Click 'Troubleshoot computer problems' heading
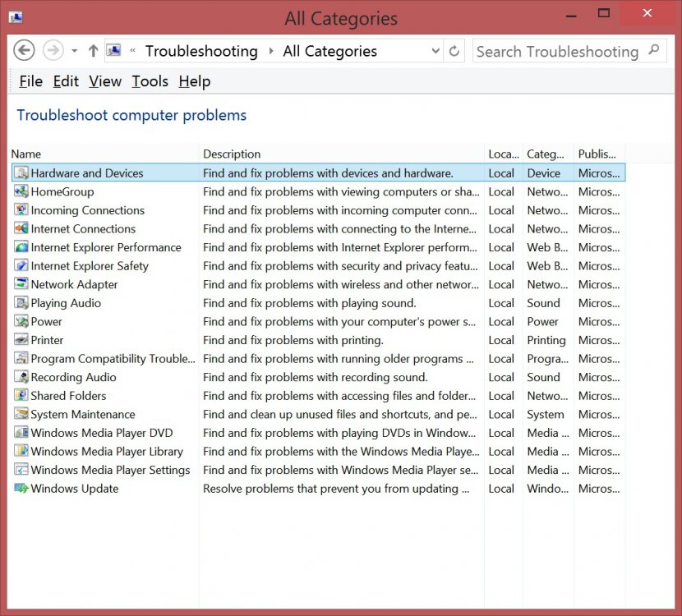Image resolution: width=682 pixels, height=616 pixels. 131,115
